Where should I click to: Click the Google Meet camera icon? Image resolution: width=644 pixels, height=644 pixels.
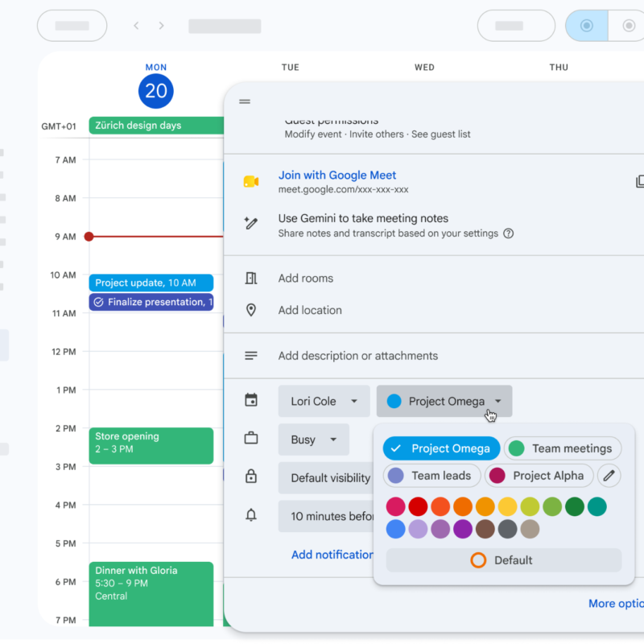coord(251,182)
